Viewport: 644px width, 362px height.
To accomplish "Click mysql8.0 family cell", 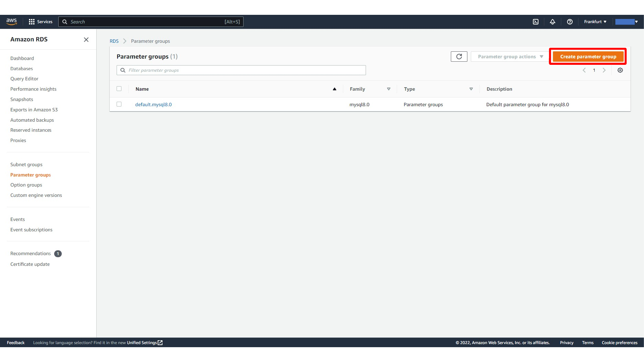I will 359,104.
